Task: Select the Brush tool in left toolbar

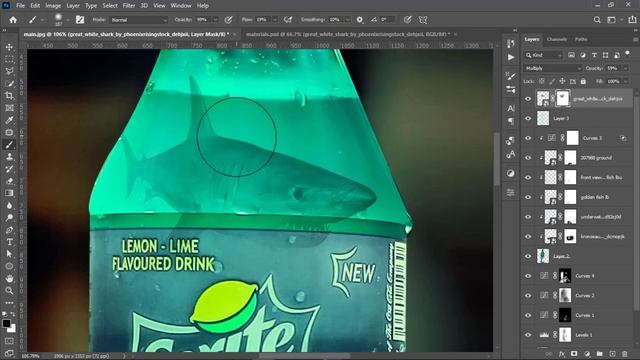Action: point(9,145)
